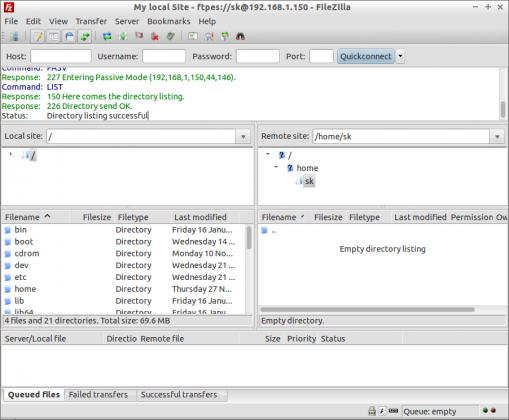Image resolution: width=509 pixels, height=420 pixels.
Task: Expand the local root tree node
Action: tap(11, 154)
